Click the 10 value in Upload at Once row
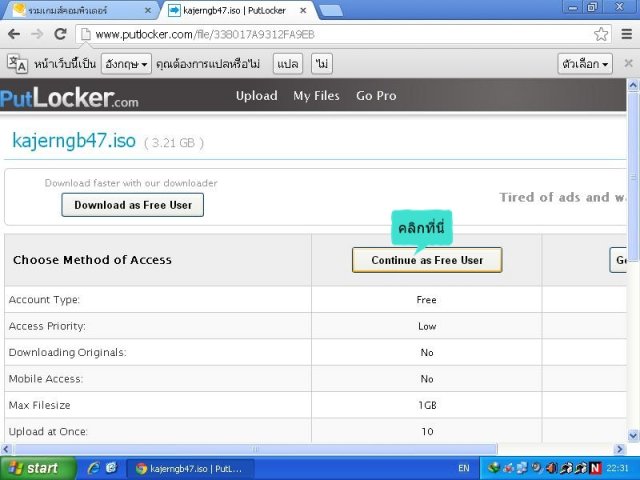Screen dimensions: 640x480 pyautogui.click(x=427, y=431)
